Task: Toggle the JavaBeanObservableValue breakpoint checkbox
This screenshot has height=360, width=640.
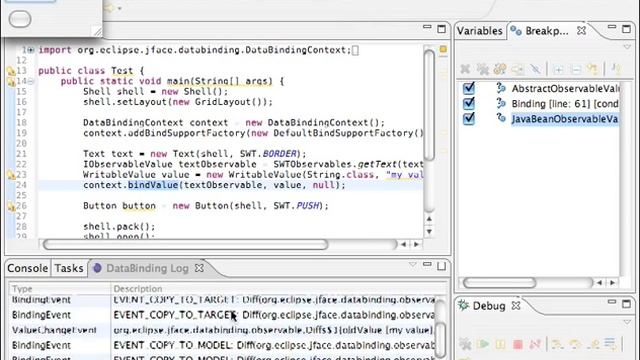Action: [469, 118]
